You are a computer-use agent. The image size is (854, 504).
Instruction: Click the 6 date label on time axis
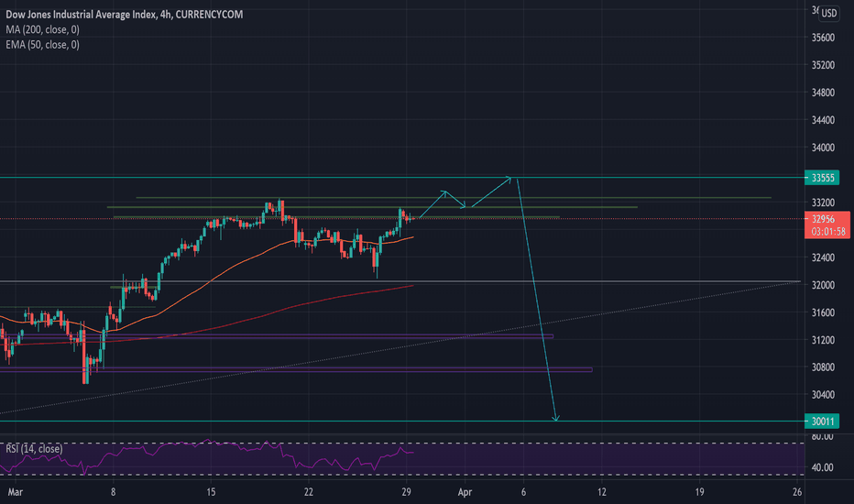pyautogui.click(x=523, y=492)
